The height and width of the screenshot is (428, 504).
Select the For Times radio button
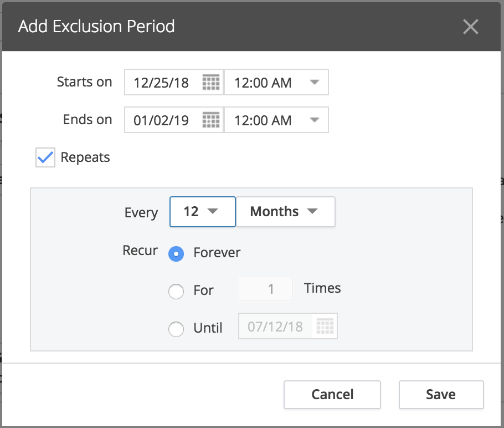coord(176,292)
